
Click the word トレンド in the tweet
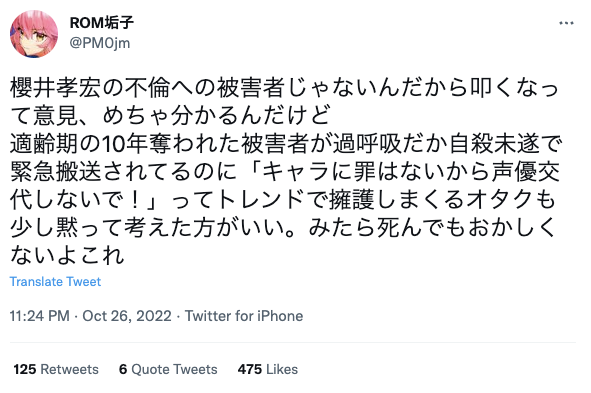[x=261, y=200]
